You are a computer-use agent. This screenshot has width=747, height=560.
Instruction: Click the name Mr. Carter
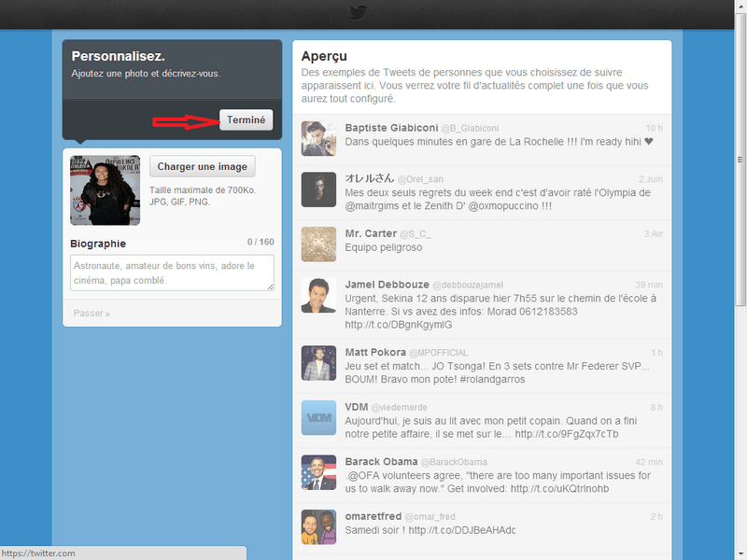371,233
